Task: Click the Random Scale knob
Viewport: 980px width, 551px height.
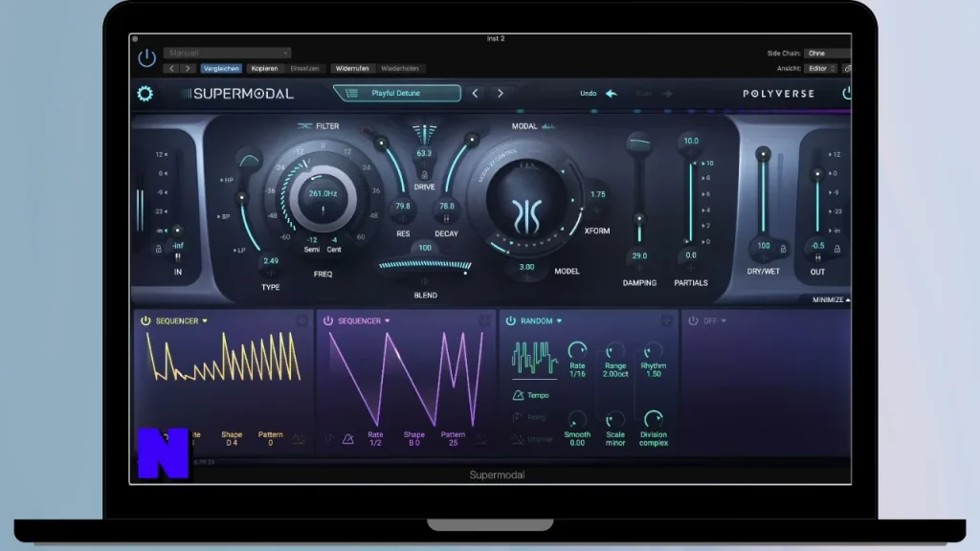Action: [615, 419]
